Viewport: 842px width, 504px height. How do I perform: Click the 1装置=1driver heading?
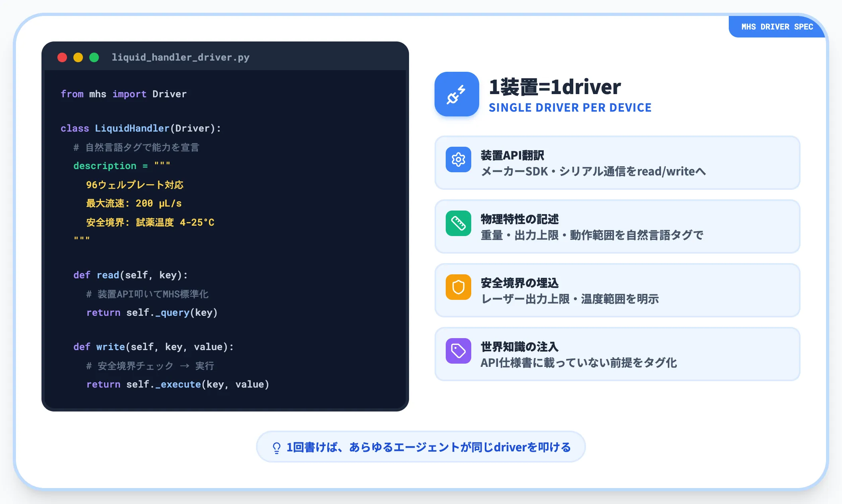[555, 87]
